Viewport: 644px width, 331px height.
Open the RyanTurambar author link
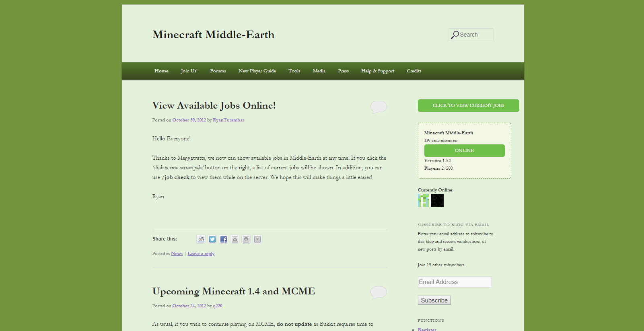tap(228, 120)
